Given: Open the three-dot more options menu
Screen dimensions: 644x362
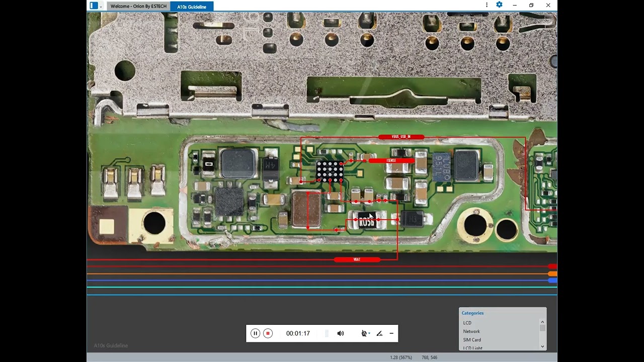Looking at the screenshot, I should [487, 5].
